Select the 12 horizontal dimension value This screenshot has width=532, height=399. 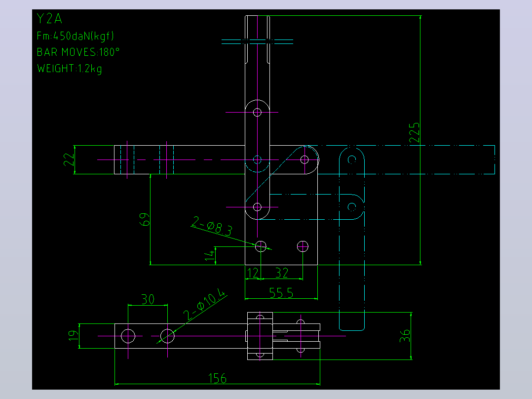[x=253, y=273]
